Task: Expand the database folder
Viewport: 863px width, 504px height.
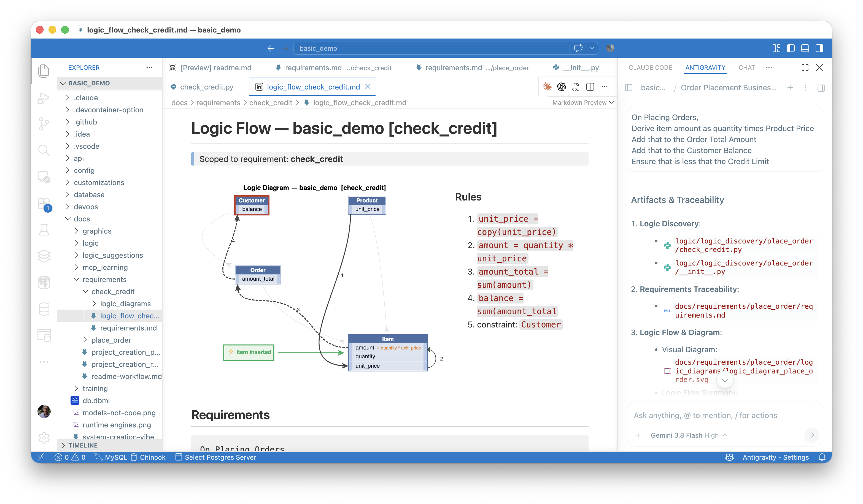Action: [110, 194]
